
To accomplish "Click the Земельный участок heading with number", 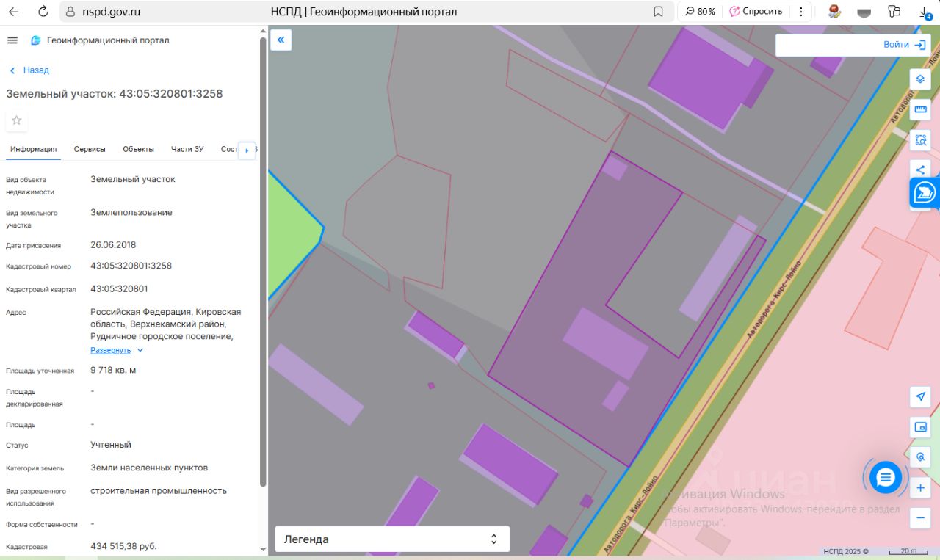I will (115, 94).
